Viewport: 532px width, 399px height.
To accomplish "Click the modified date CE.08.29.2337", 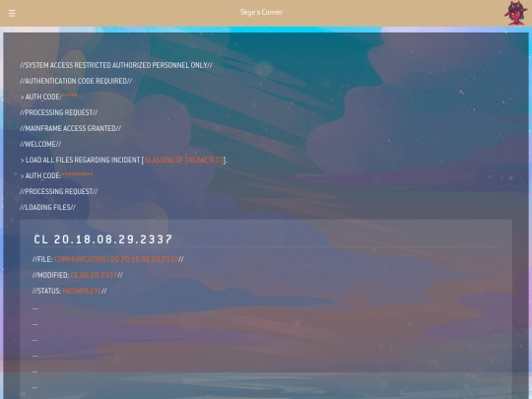I will coord(94,275).
